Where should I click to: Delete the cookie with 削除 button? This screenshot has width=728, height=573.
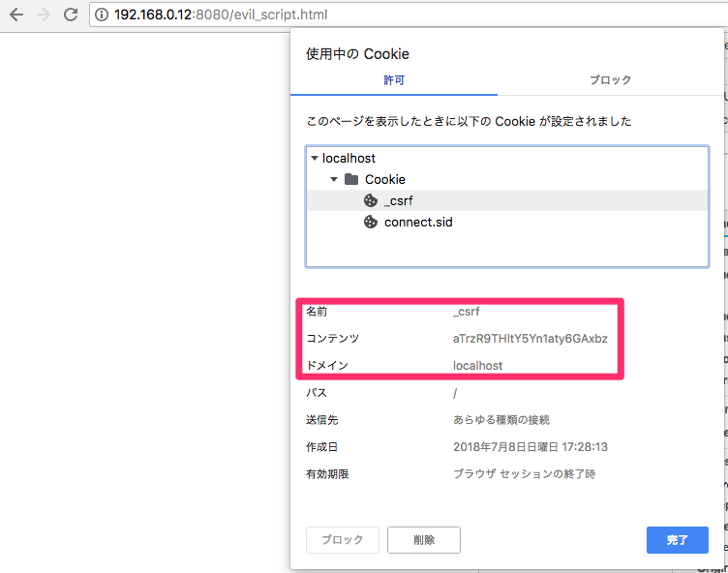[x=424, y=540]
